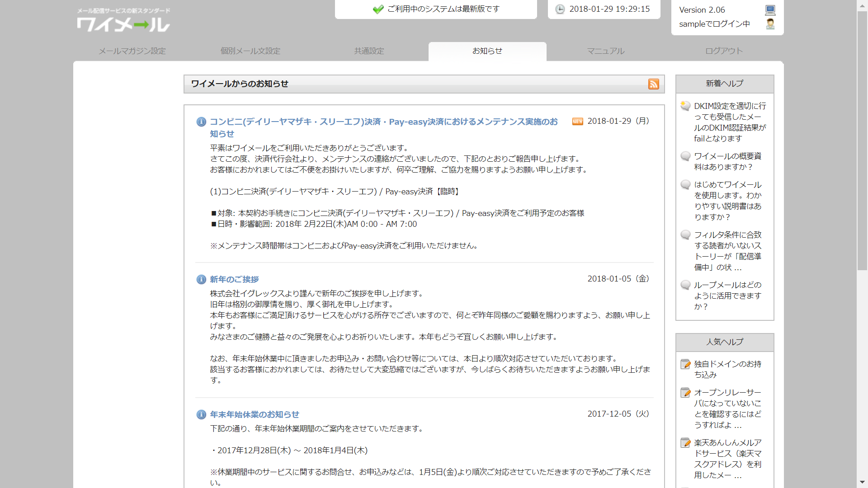
Task: Open the メールマガジン設定 tab
Action: 132,51
